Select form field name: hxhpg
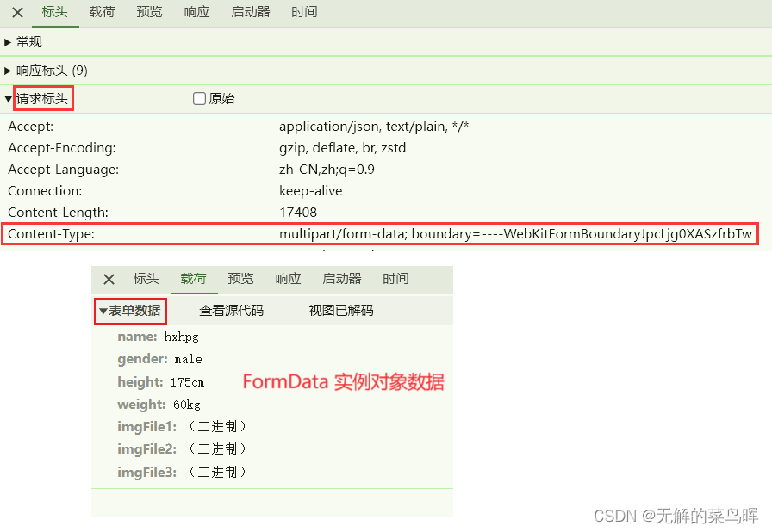The width and height of the screenshot is (772, 532). coord(158,337)
